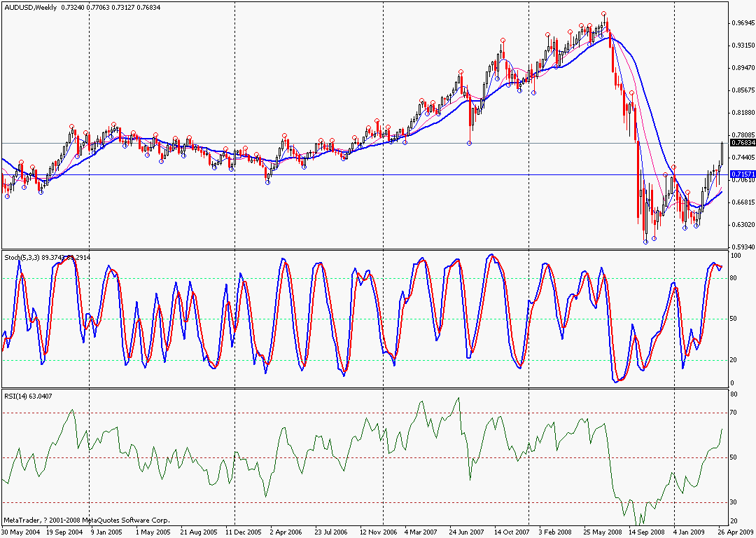Click the 20 level on Stochastic scale
Screen dimensions: 756x538
734,360
